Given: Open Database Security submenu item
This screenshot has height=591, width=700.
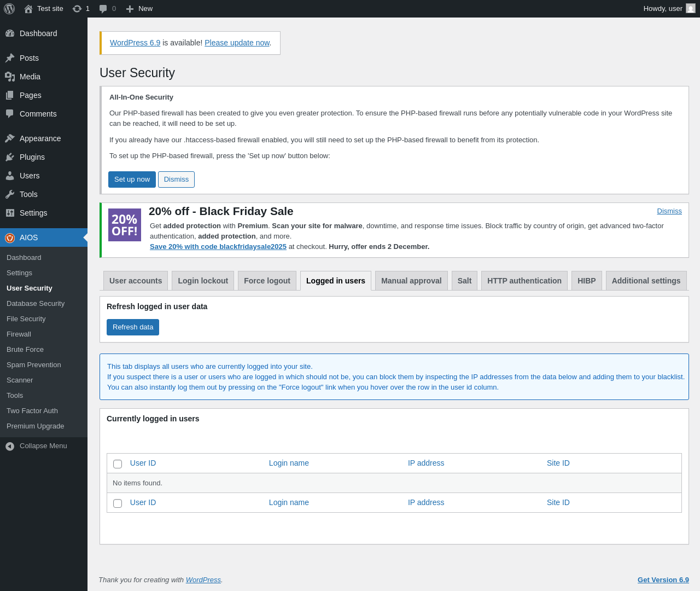Looking at the screenshot, I should tap(44, 304).
